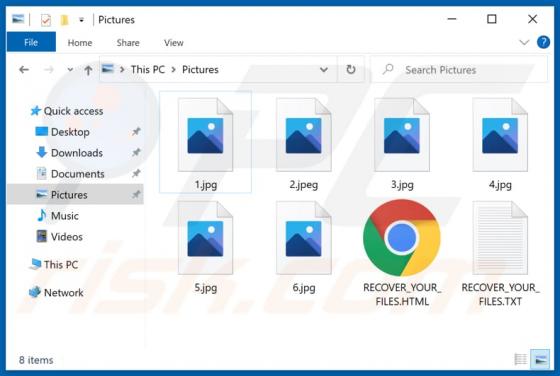
Task: Unpin Pictures using its pin icon
Action: point(136,195)
